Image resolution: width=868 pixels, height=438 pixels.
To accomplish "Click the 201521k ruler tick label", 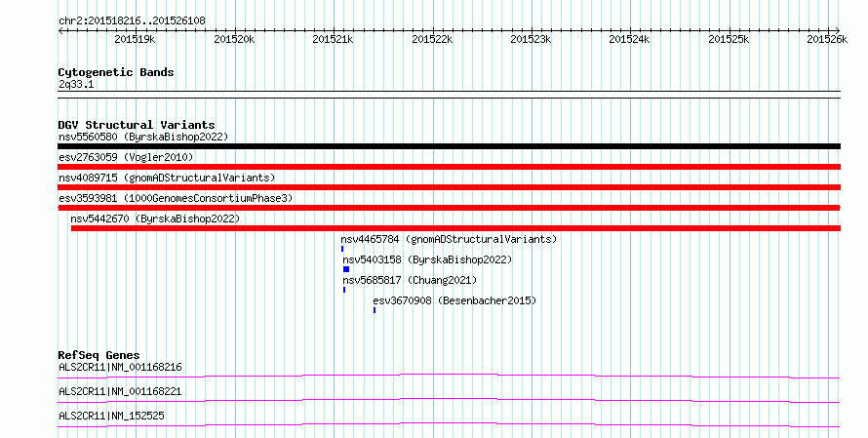I will 333,39.
